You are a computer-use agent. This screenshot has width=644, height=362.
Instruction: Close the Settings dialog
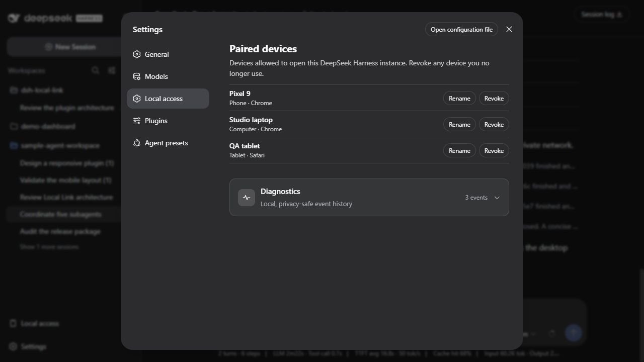(509, 29)
